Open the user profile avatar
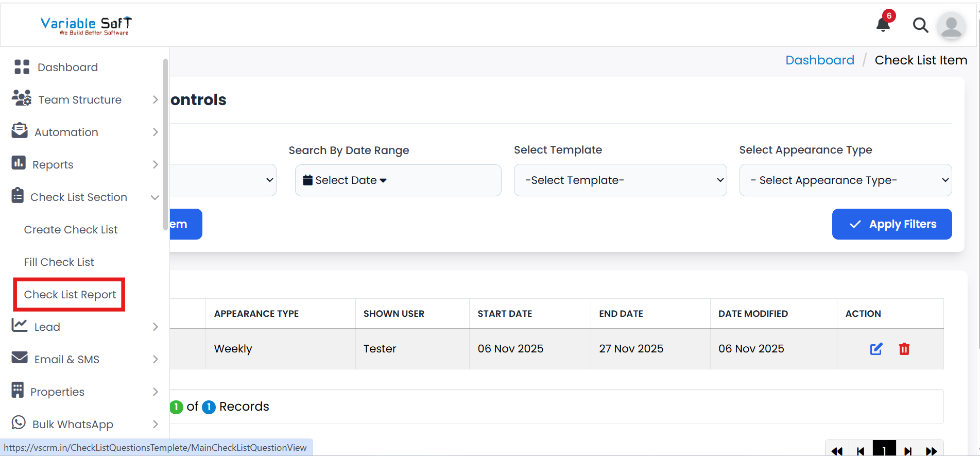Screen dimensions: 980x456 pos(951,26)
